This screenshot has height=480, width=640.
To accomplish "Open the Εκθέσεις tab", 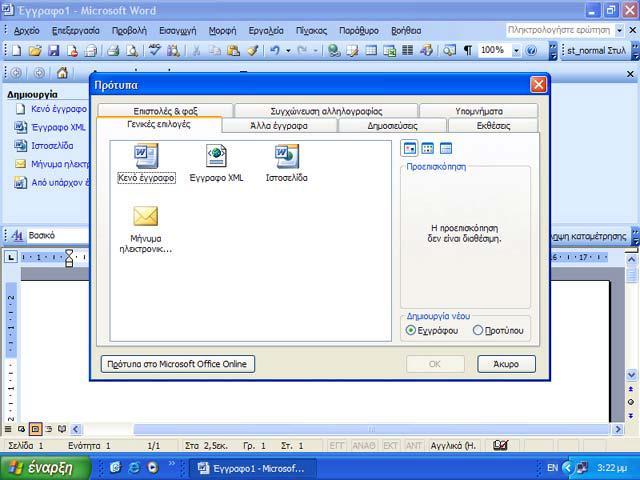I will [493, 126].
